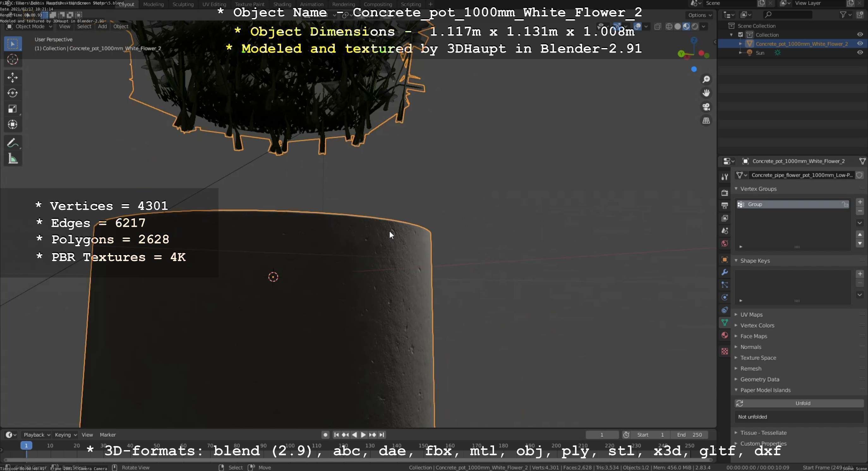Open the Select menu in viewport header

pyautogui.click(x=84, y=26)
